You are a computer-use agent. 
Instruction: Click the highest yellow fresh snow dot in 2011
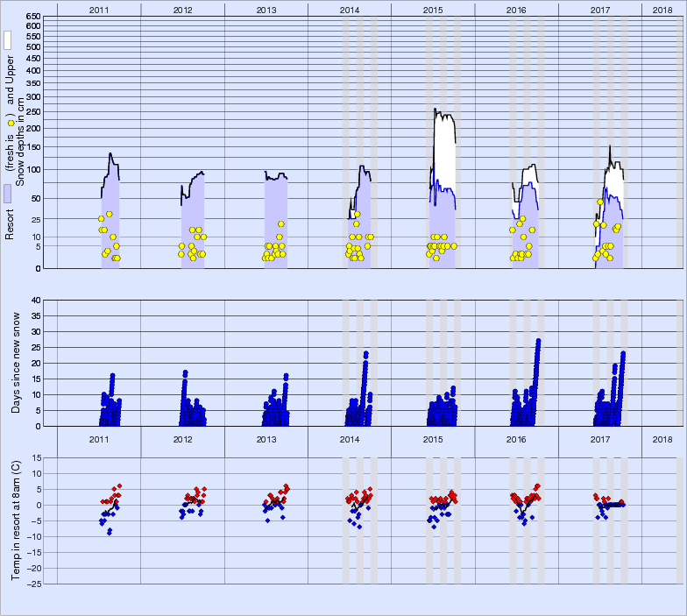point(110,214)
